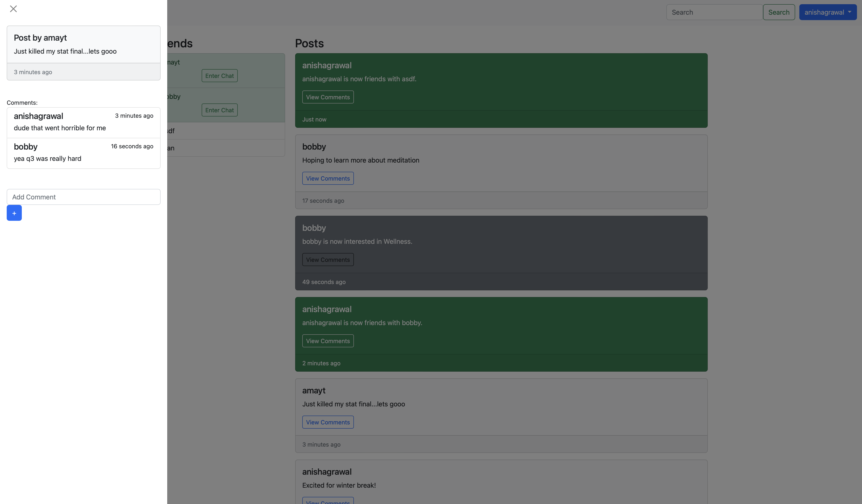Viewport: 862px width, 504px height.
Task: Click the Search button
Action: coord(779,12)
